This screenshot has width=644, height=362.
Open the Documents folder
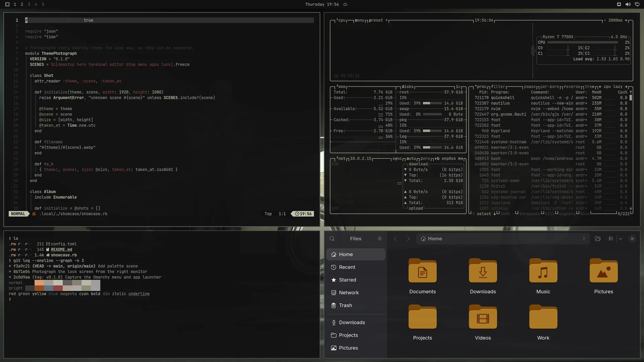(423, 277)
